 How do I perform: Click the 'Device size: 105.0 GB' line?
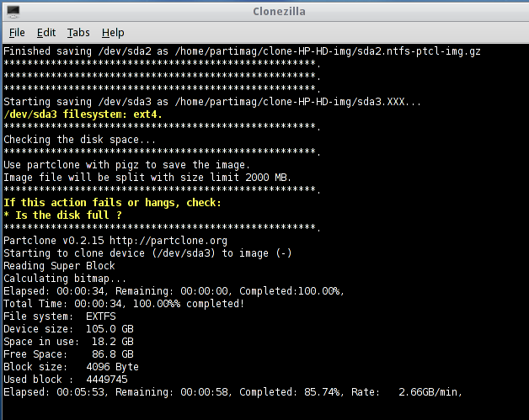[x=68, y=329]
